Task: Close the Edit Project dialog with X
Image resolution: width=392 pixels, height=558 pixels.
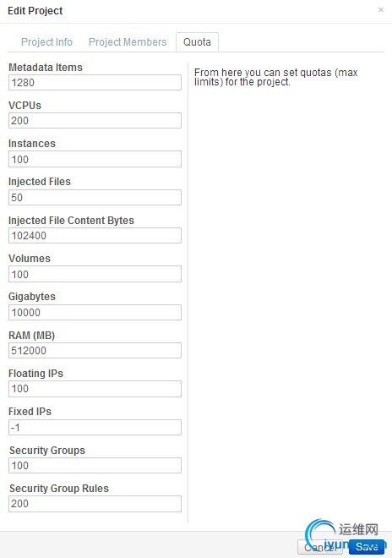Action: coord(381,9)
